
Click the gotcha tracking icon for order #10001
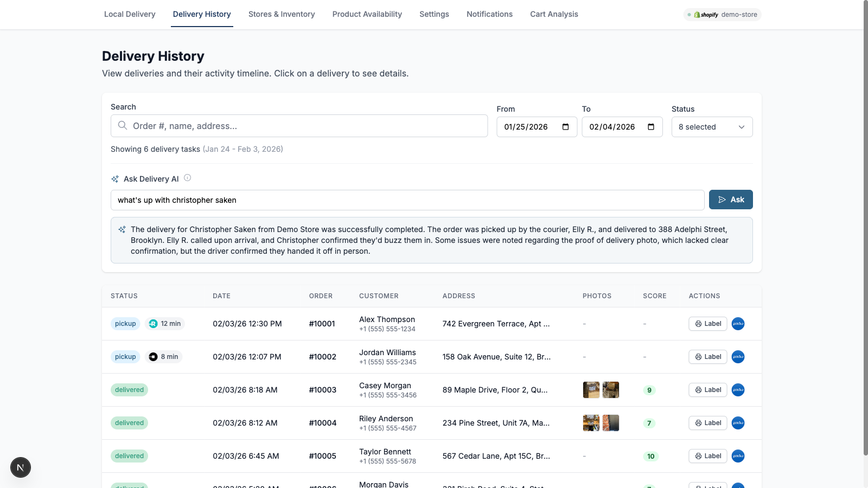[738, 324]
